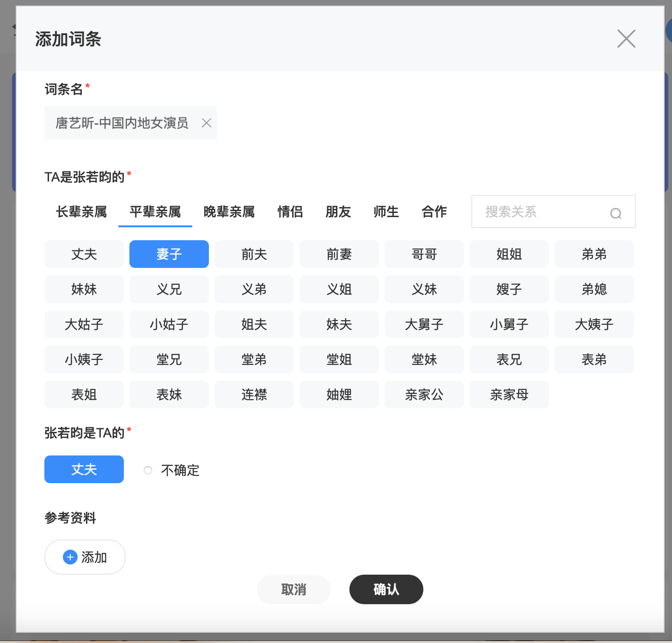Choose the 亲家公 relation

424,394
